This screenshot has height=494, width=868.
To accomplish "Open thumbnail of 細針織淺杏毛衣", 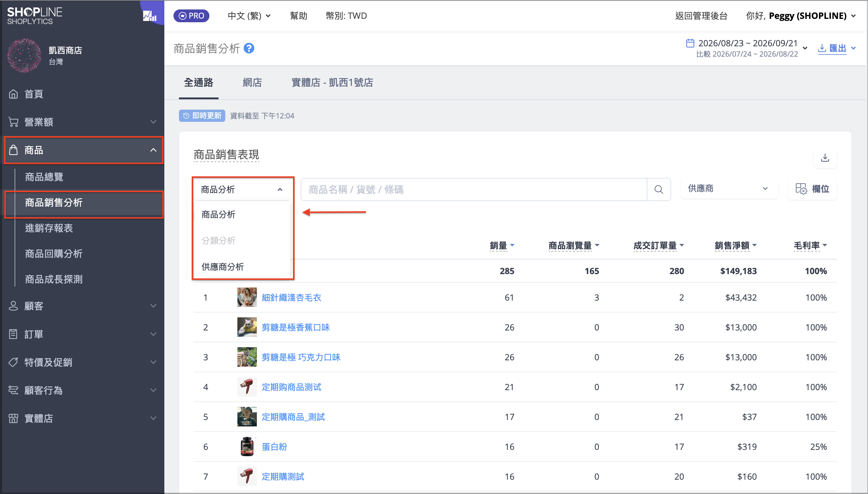I will [x=247, y=297].
